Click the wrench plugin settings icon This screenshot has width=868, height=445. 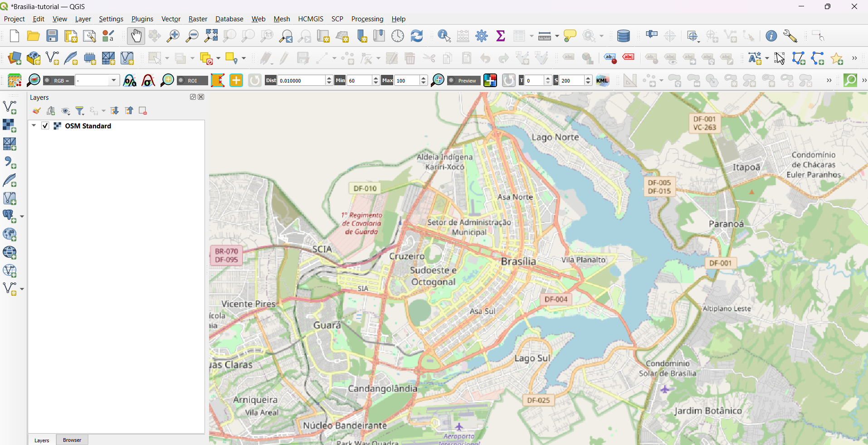click(790, 36)
